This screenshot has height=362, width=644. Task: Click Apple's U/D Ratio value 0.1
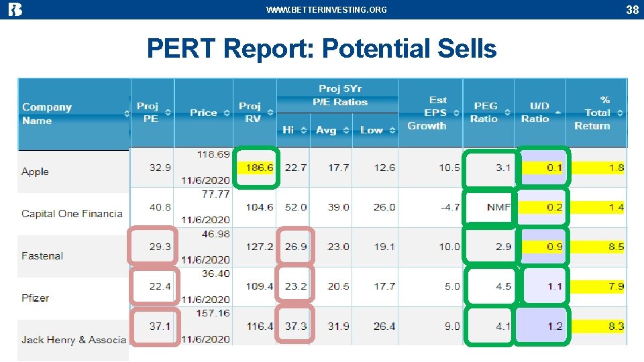(555, 168)
